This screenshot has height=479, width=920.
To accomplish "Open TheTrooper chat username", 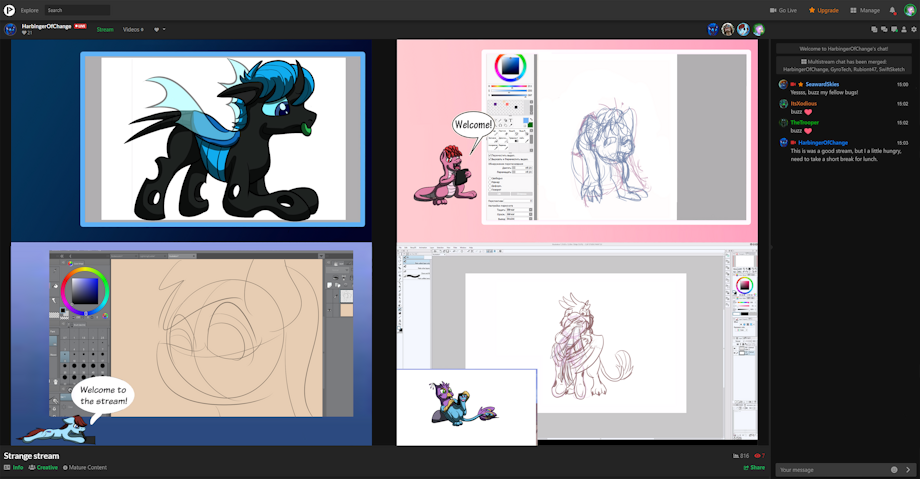I will click(804, 123).
